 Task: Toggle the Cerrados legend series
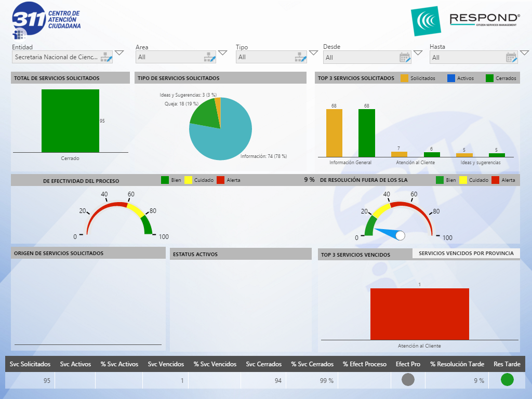(490, 78)
